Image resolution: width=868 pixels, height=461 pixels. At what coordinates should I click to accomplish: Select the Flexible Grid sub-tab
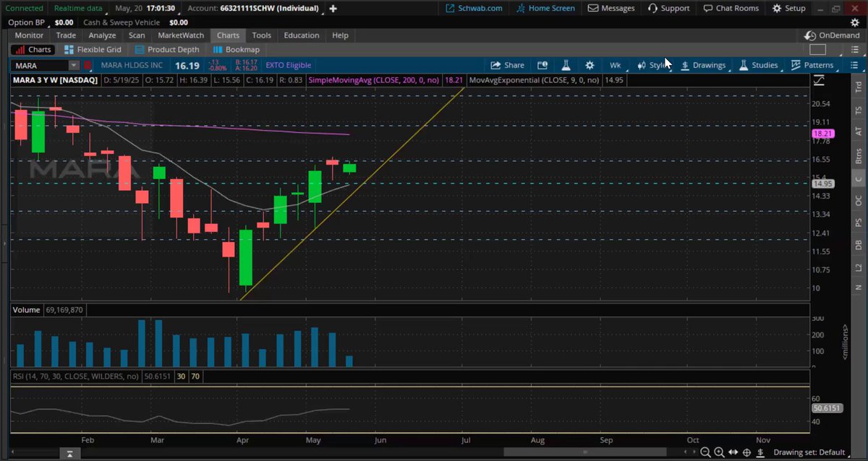[x=93, y=50]
